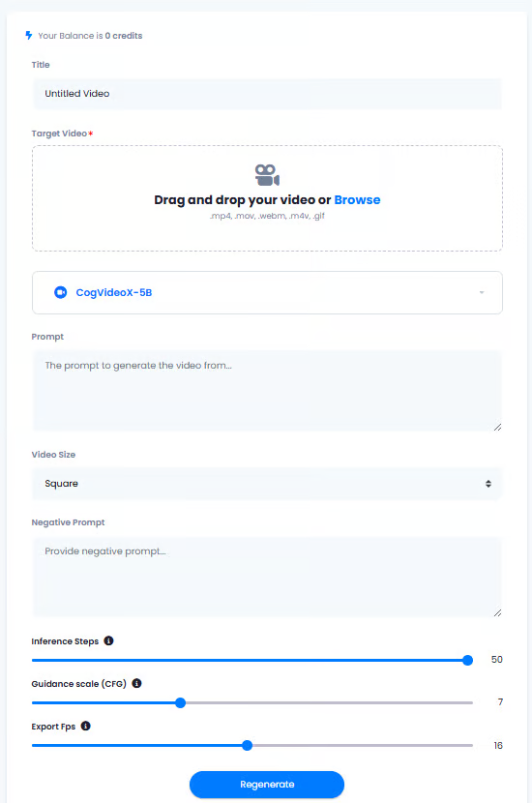Expand the CogVideoX-5B model dropdown

tap(267, 292)
